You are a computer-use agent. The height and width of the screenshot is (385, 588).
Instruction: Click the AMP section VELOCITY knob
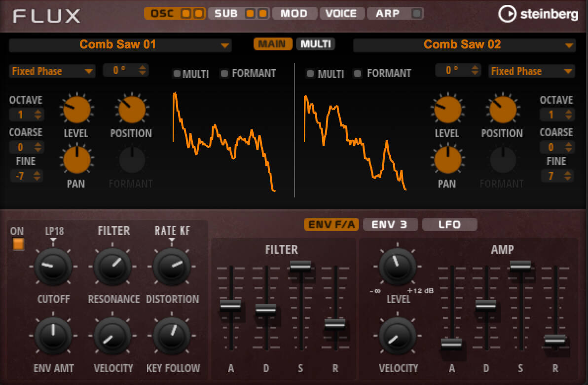(x=398, y=336)
